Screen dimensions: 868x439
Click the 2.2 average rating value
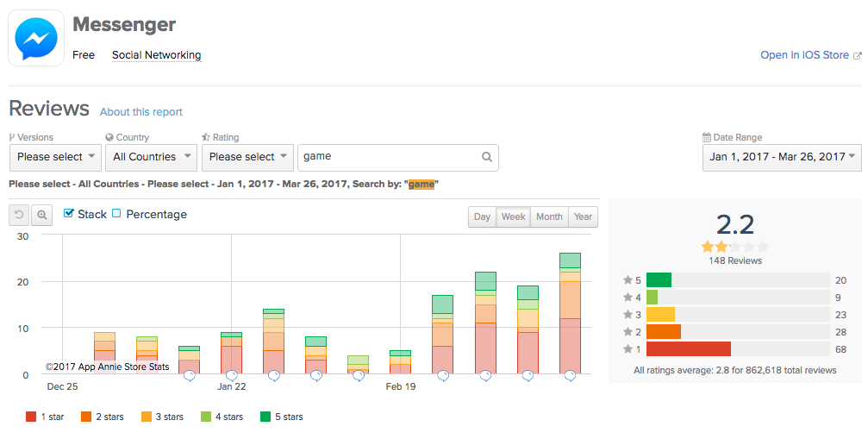pyautogui.click(x=735, y=225)
